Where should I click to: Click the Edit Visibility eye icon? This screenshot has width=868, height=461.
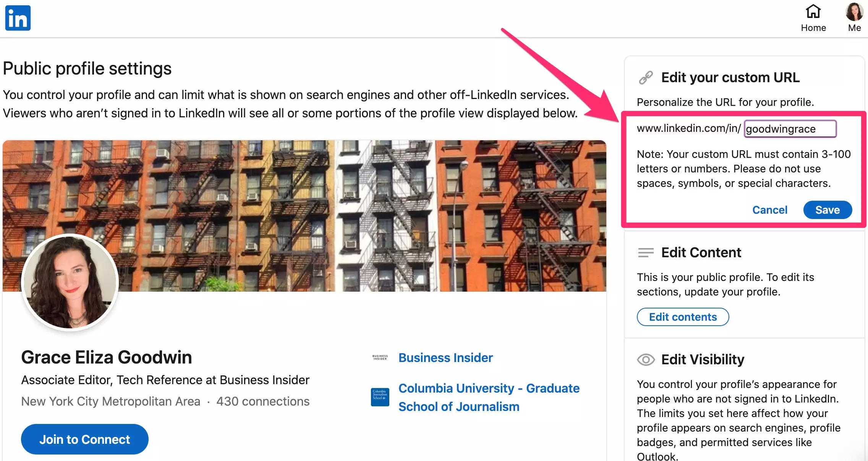point(646,360)
